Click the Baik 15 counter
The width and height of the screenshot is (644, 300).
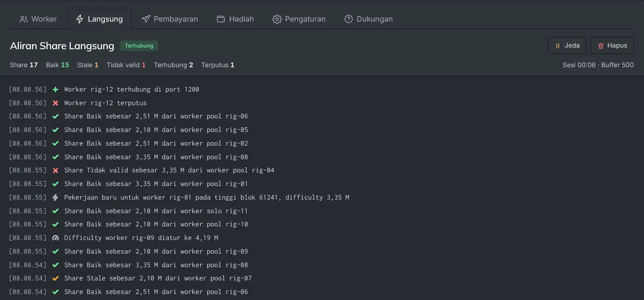pyautogui.click(x=58, y=65)
